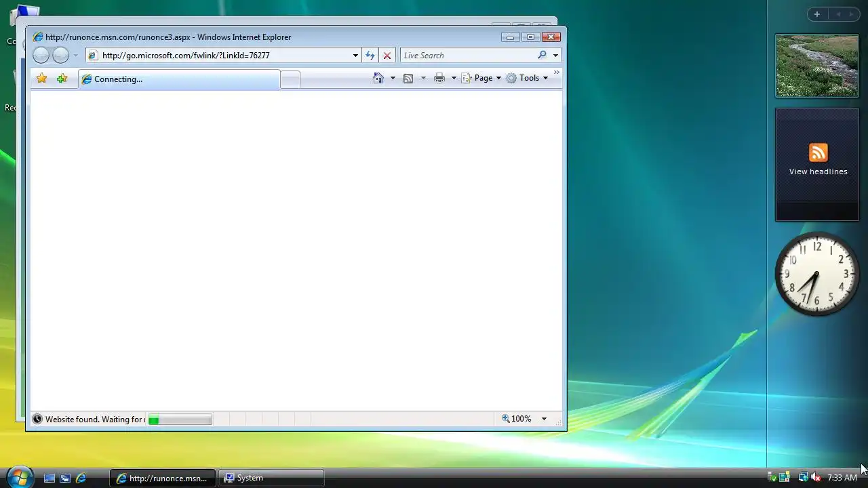Viewport: 868px width, 488px height.
Task: Click the analog clock gadget
Action: [817, 274]
